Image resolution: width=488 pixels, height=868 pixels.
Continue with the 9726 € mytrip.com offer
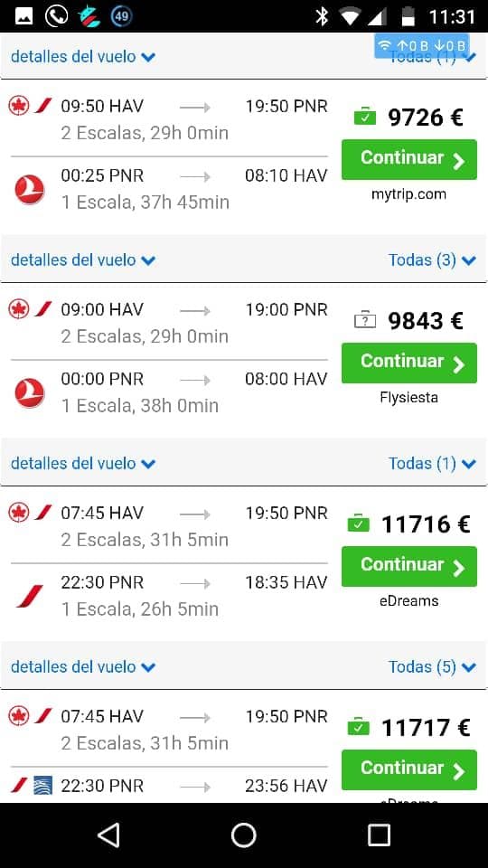click(x=408, y=159)
